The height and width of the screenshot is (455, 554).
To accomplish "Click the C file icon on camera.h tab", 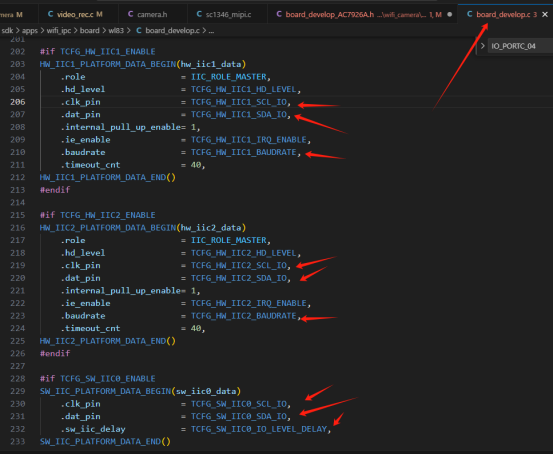I will click(130, 14).
